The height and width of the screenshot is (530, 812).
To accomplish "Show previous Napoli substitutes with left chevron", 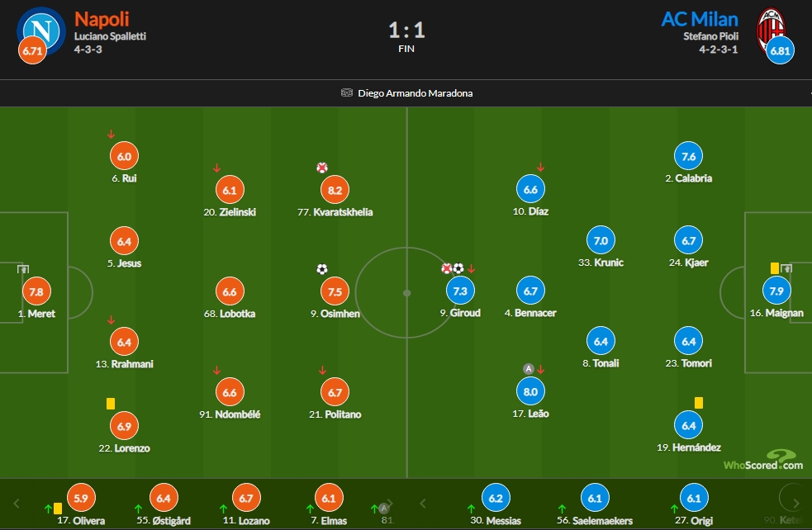I will [17, 504].
